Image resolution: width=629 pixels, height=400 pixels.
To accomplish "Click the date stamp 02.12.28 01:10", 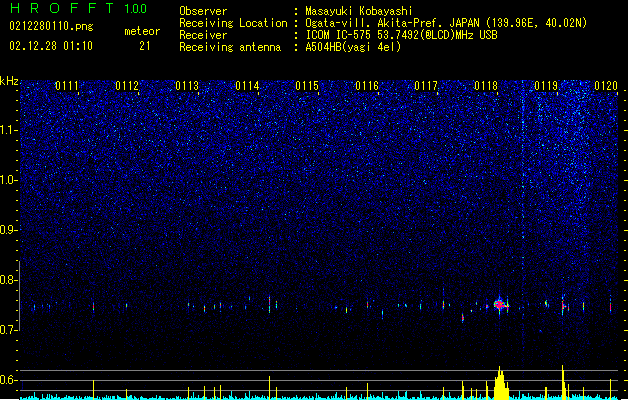I will pos(51,46).
